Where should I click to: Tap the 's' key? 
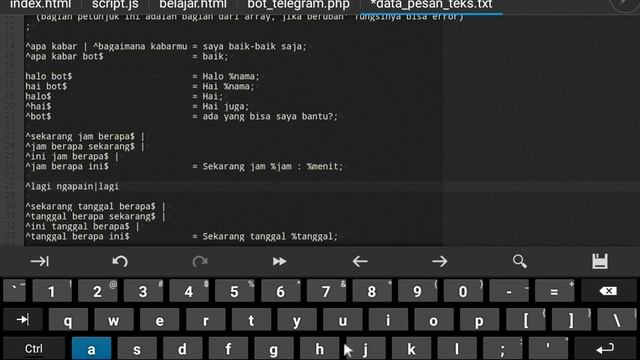(x=137, y=349)
